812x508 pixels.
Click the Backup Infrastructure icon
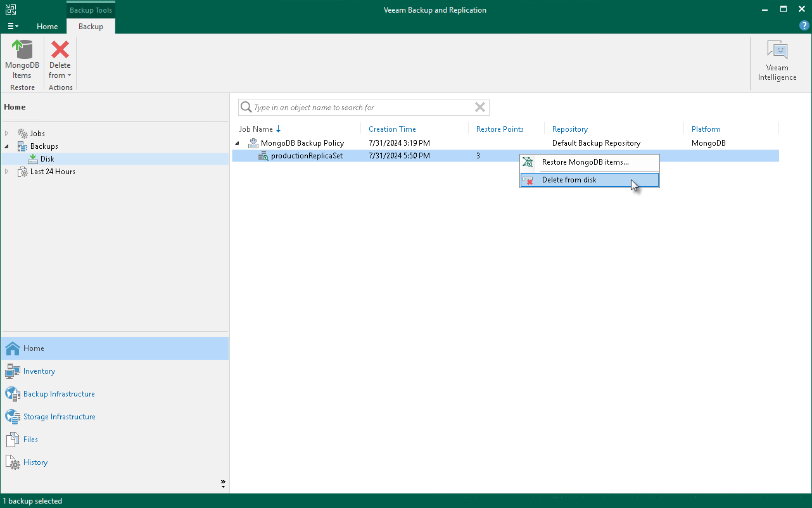(x=13, y=394)
